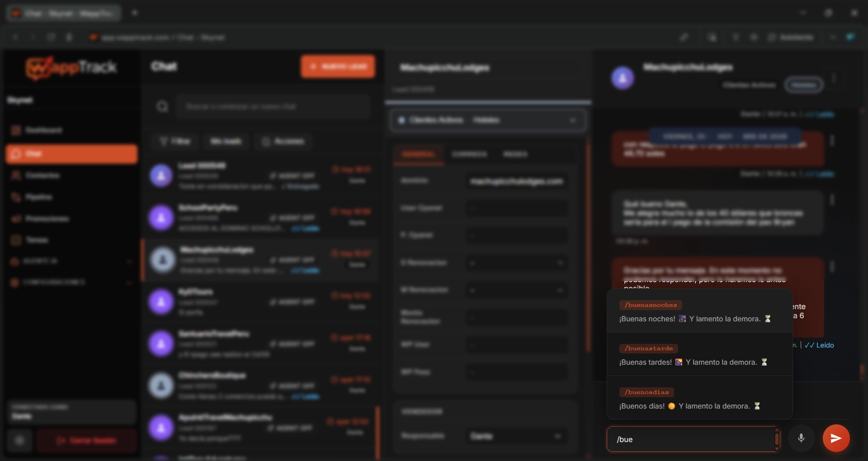Open the KplTours conversation

tap(260, 302)
